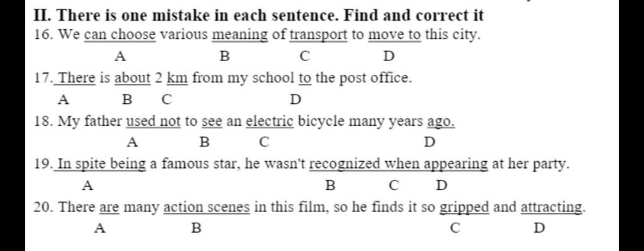Click underlined 'move to' in sentence 16
Screen dimensions: 644x251
pos(395,35)
